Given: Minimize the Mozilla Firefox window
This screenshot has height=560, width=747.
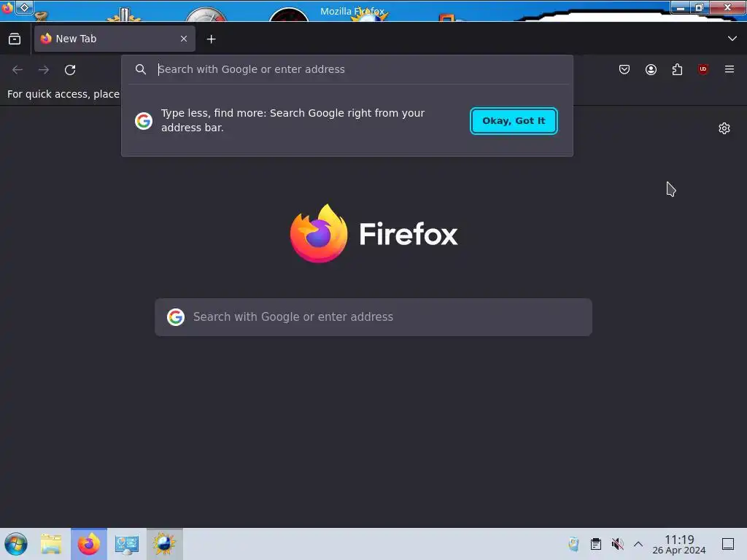Looking at the screenshot, I should coord(681,7).
